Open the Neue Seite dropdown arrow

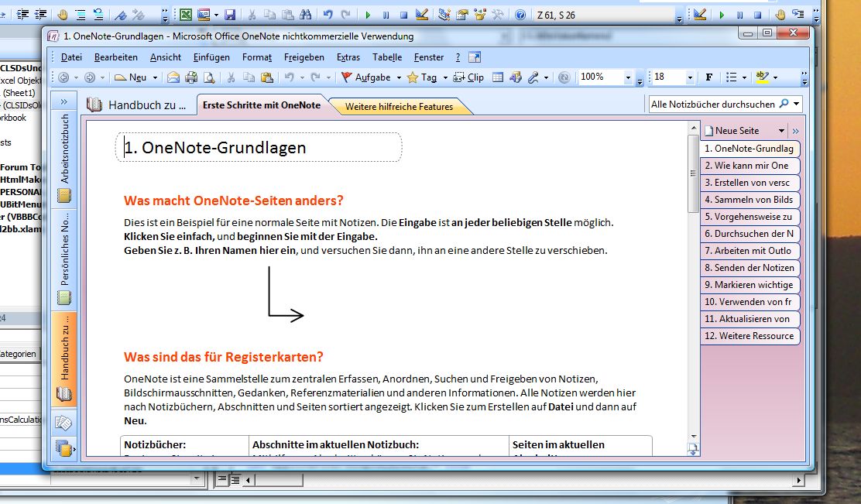point(780,131)
